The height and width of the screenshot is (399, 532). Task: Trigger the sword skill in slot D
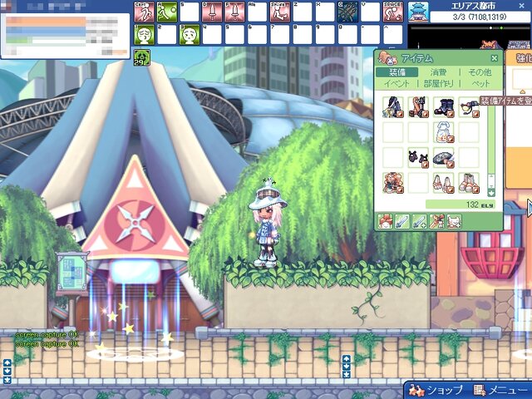(212, 12)
